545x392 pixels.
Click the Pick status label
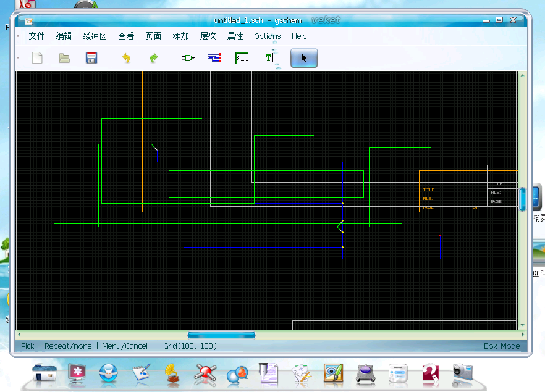tap(27, 346)
